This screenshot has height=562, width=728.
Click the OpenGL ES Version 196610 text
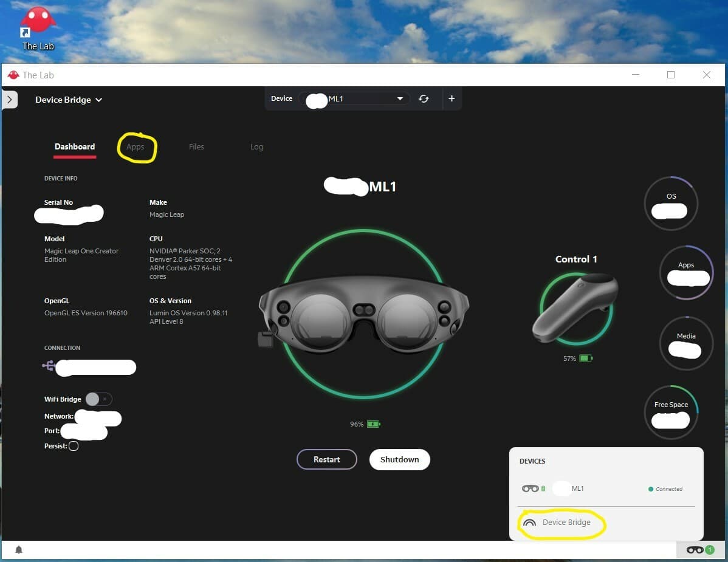point(86,313)
